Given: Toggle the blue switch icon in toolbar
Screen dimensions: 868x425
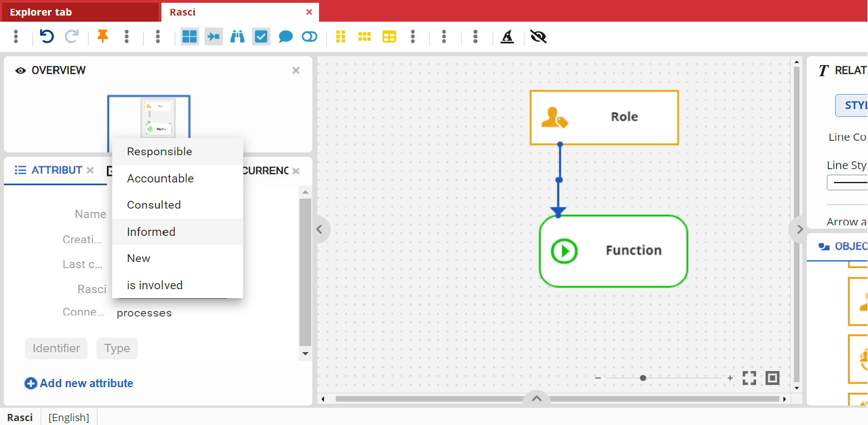Looking at the screenshot, I should (310, 37).
